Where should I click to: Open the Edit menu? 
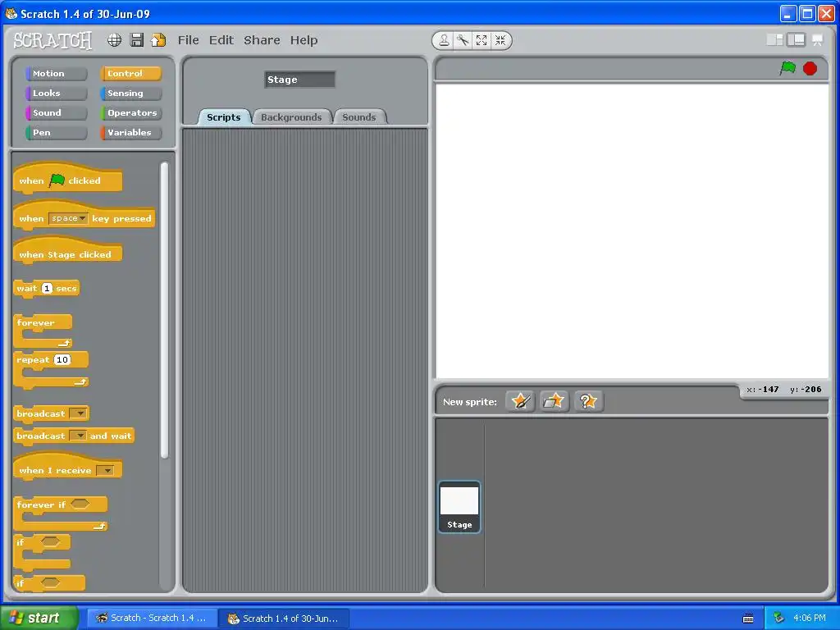(221, 40)
